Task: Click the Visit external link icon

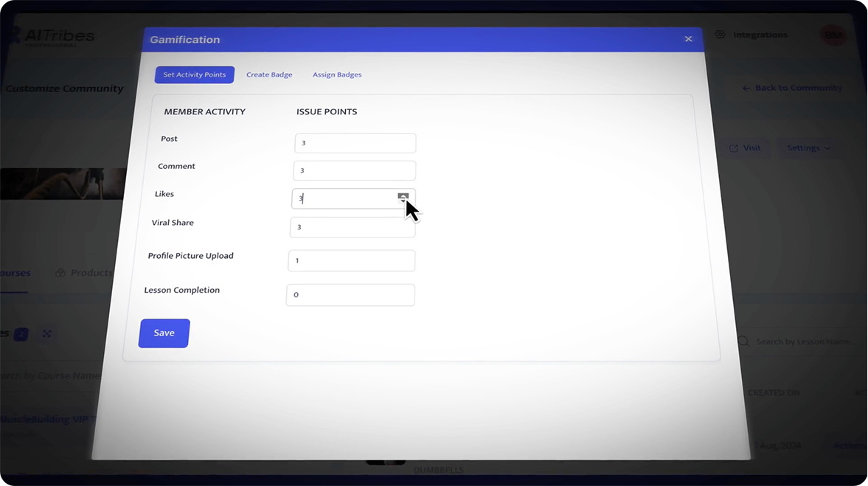Action: pyautogui.click(x=733, y=148)
